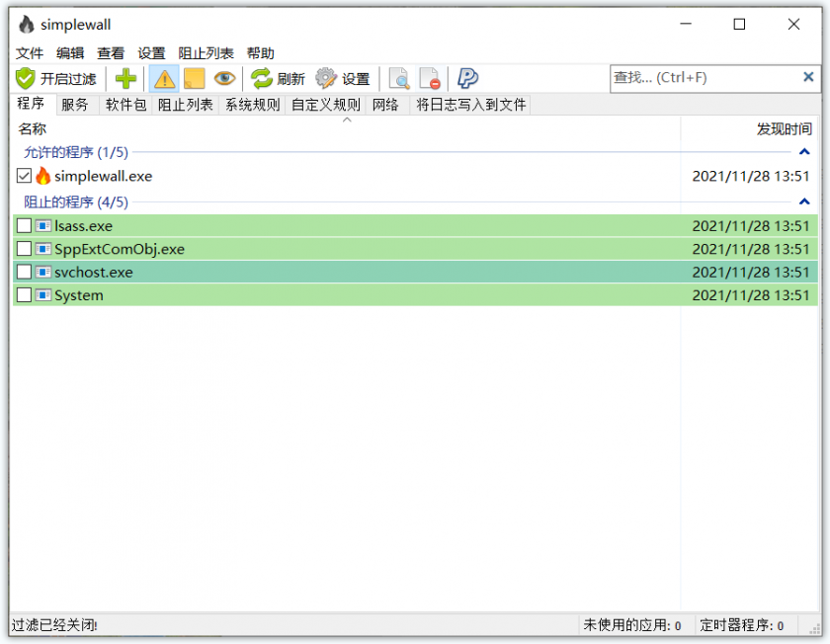The height and width of the screenshot is (644, 830).
Task: Toggle the eye monitoring icon
Action: click(x=225, y=79)
